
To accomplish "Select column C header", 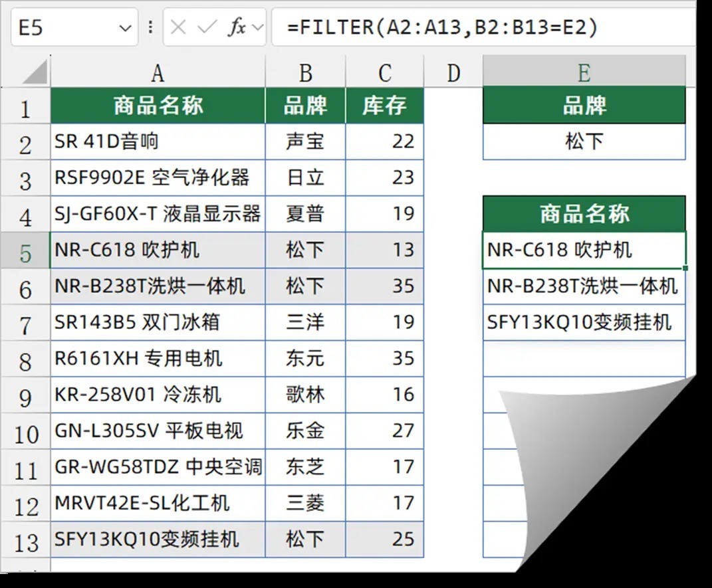I will coord(385,72).
